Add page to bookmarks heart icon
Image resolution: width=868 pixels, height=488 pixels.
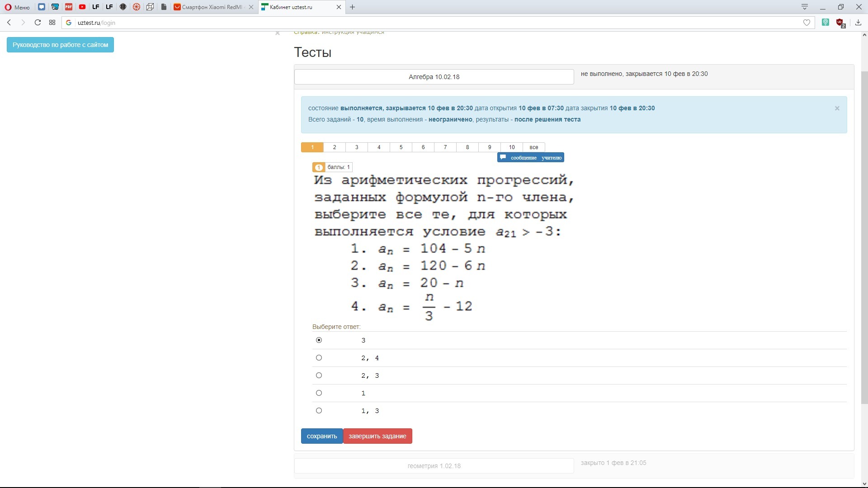pyautogui.click(x=807, y=23)
